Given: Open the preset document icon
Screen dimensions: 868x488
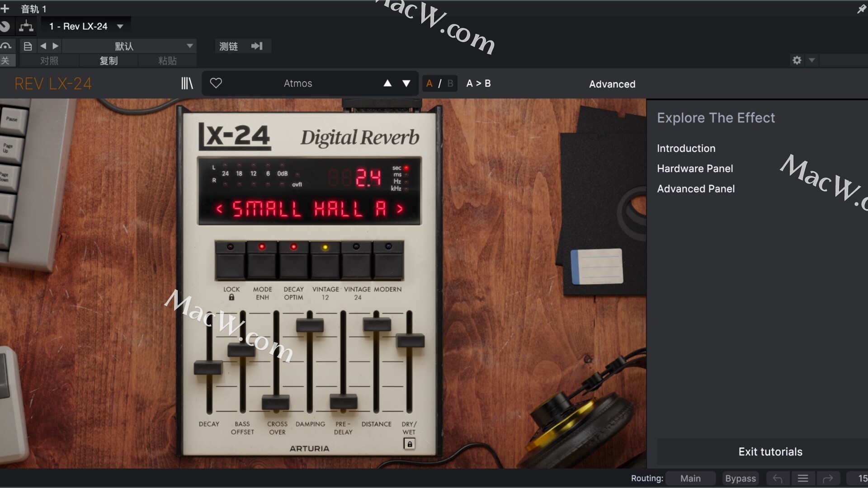Looking at the screenshot, I should (28, 46).
